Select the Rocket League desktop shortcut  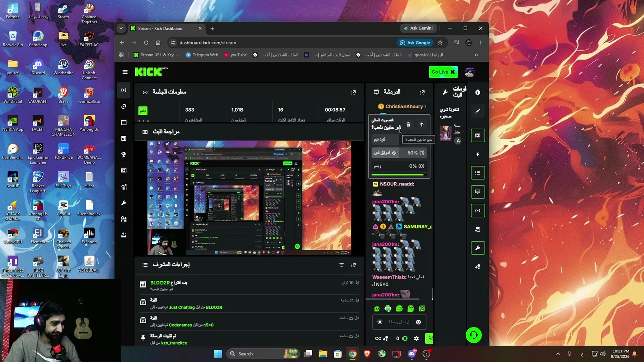point(38,182)
